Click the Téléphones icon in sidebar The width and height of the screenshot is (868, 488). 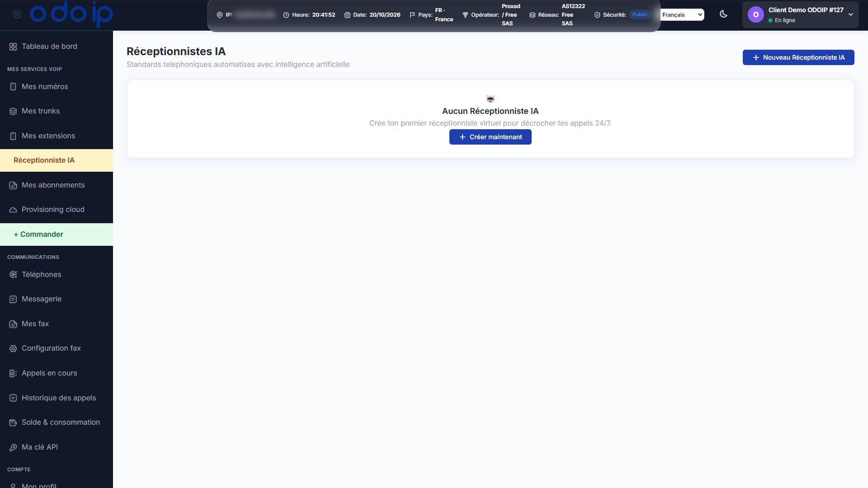[x=13, y=275]
